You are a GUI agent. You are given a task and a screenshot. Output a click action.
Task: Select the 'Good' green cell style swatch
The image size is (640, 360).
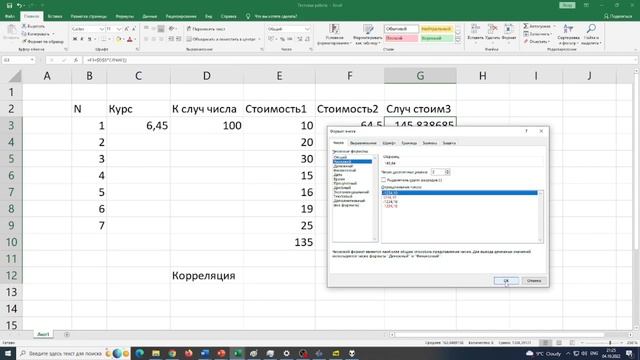point(437,38)
